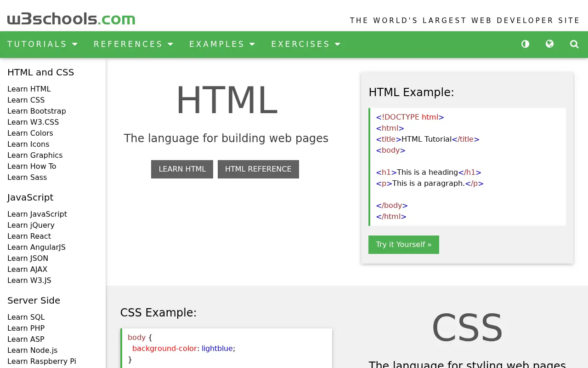Expand the Tutorials dropdown menu

[x=43, y=44]
